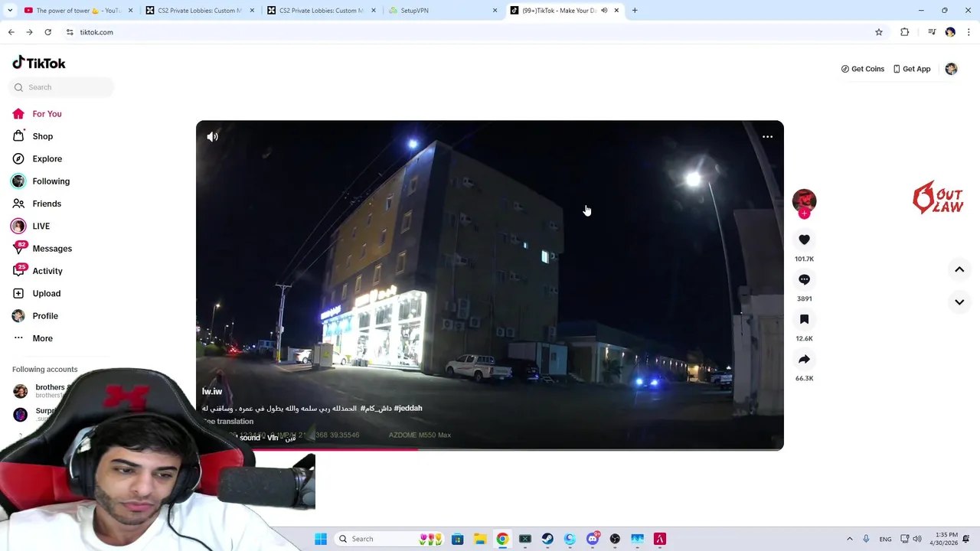This screenshot has width=980, height=551.
Task: Open Steam from the taskbar
Action: coord(547,539)
